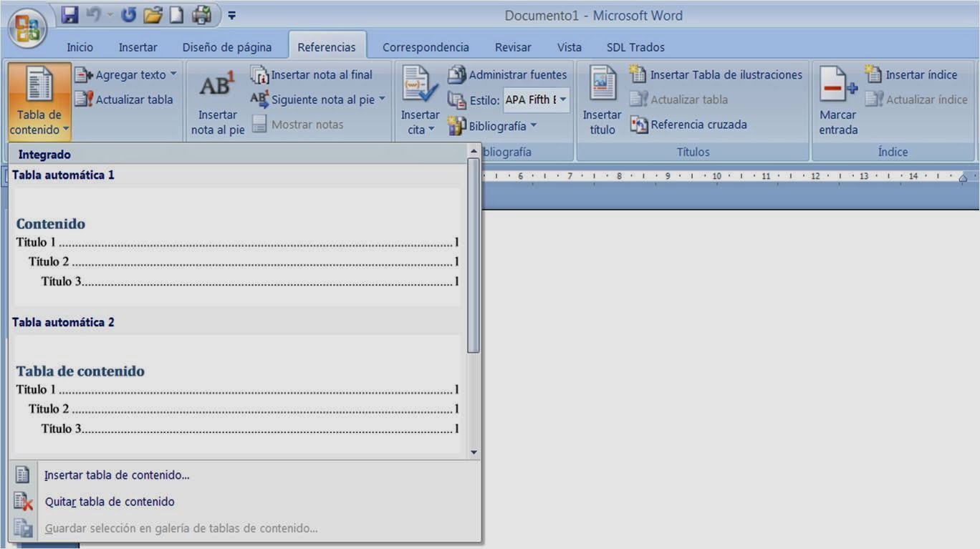Click Administrar fuentes
Image resolution: width=980 pixels, height=549 pixels.
click(x=507, y=74)
